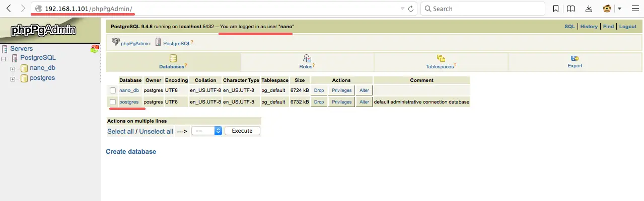
Task: Reload the page with the refresh icon
Action: pos(411,9)
